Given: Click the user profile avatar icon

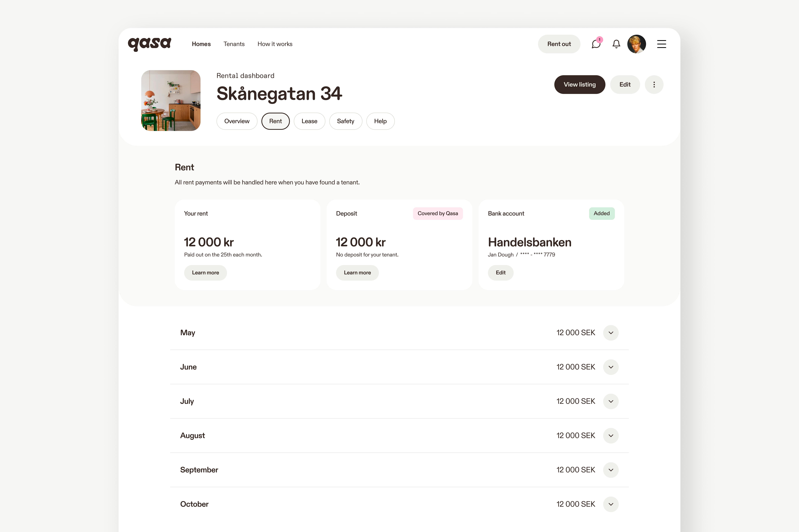Looking at the screenshot, I should point(636,43).
